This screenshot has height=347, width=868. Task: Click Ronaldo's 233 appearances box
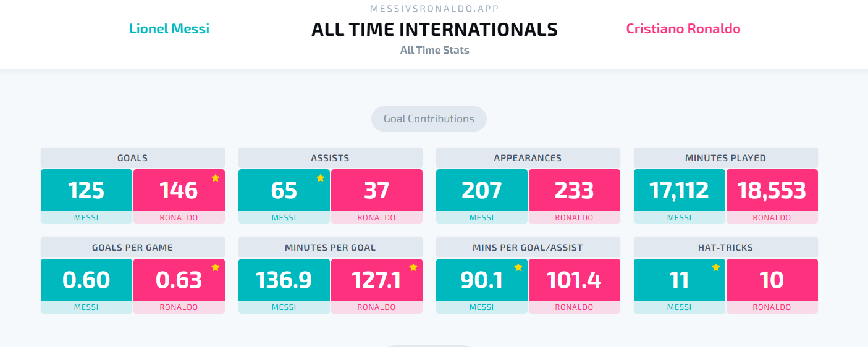(x=575, y=190)
